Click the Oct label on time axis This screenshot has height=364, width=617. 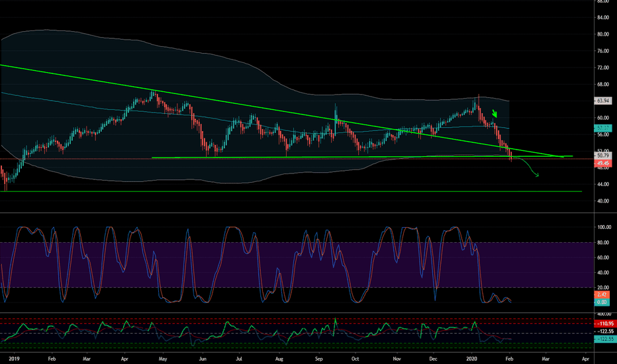[x=355, y=359]
